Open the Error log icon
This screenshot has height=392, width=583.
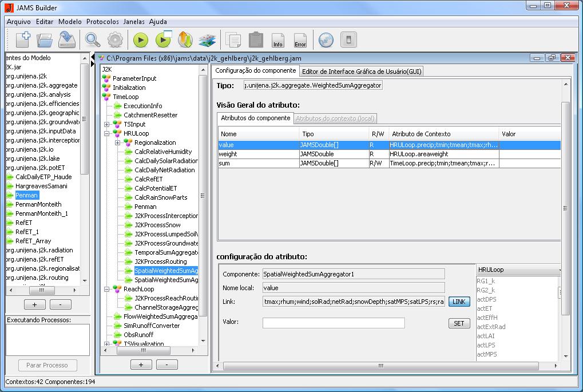click(300, 40)
